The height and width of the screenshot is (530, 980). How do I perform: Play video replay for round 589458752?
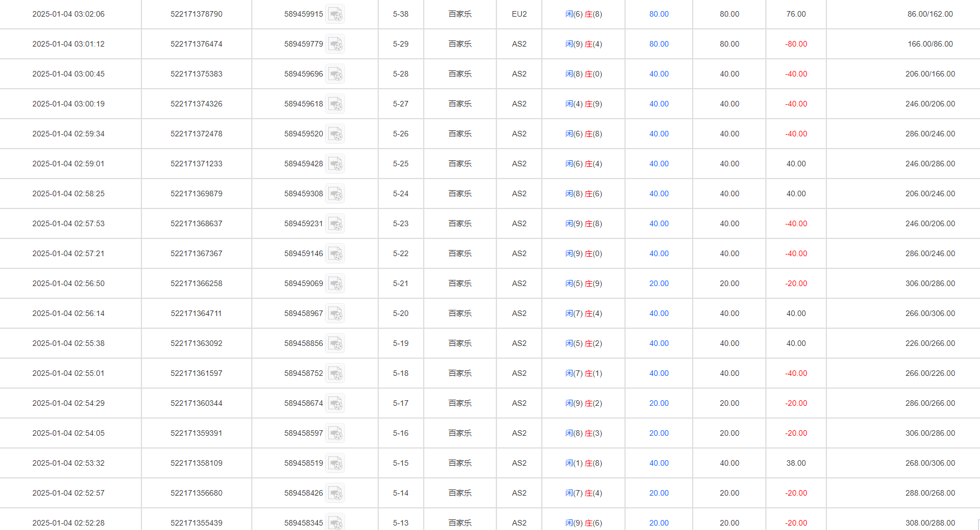tap(335, 374)
